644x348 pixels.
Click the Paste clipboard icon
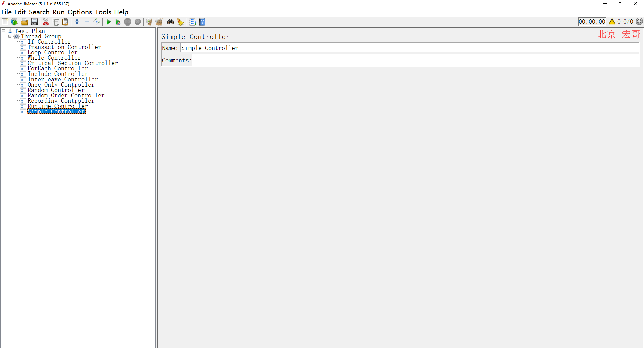tap(66, 22)
